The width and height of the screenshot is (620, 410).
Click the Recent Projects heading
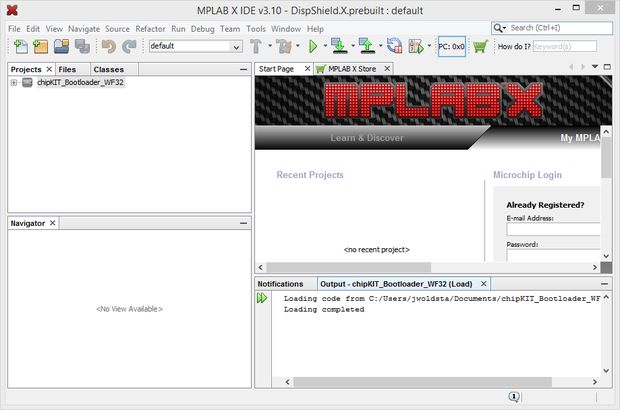pyautogui.click(x=310, y=175)
